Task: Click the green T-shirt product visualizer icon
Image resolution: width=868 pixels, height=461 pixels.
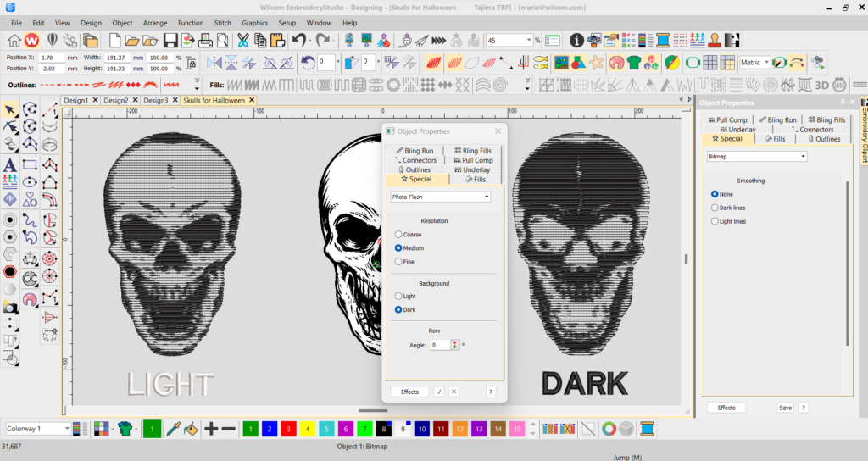Action: tap(125, 429)
